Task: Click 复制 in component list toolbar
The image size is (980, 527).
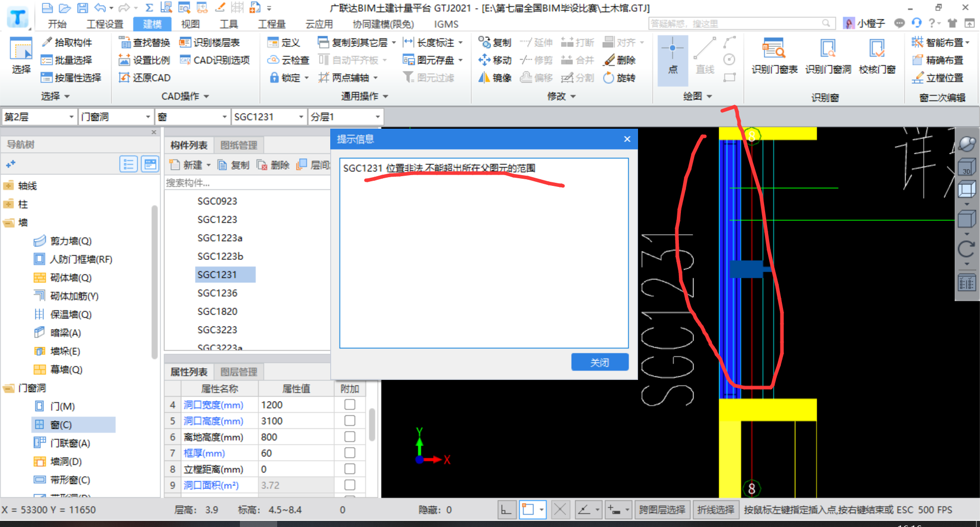Action: (234, 165)
